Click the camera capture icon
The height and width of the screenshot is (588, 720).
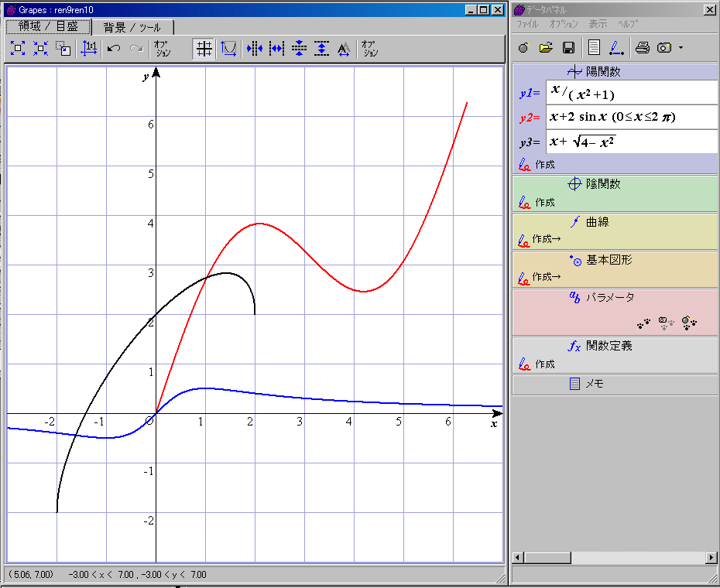664,47
